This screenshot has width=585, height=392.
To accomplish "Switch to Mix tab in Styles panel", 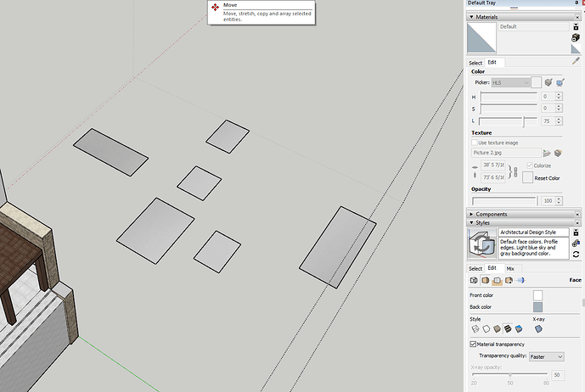I will (510, 268).
